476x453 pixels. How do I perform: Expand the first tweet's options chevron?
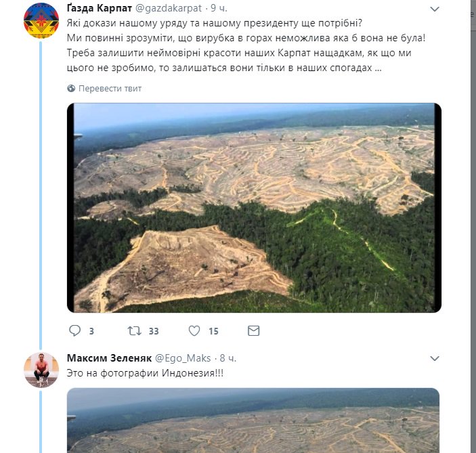[434, 9]
